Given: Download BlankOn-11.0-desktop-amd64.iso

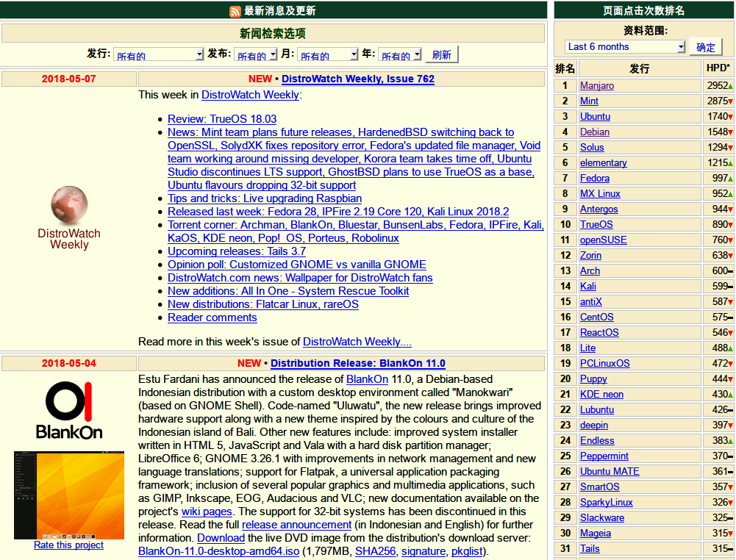Looking at the screenshot, I should pos(218,551).
